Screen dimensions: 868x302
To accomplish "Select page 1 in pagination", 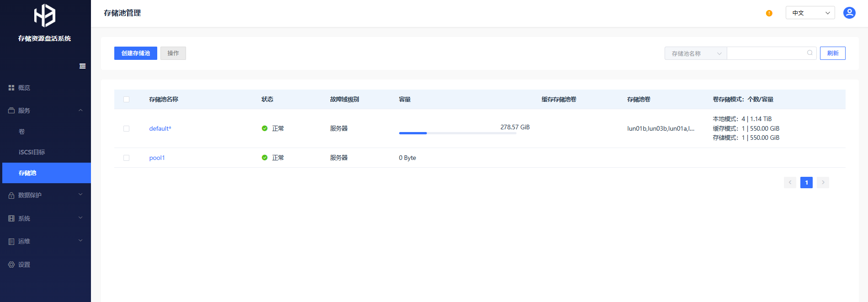I will [x=806, y=182].
